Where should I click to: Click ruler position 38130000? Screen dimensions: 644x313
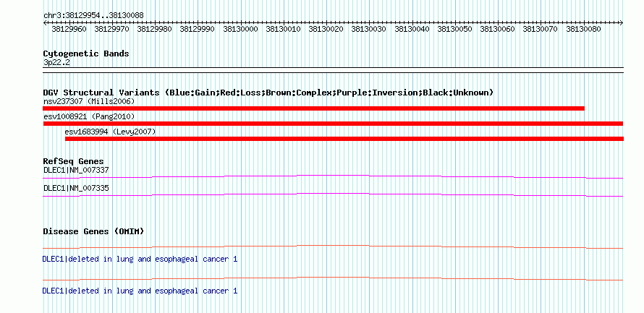tap(241, 29)
